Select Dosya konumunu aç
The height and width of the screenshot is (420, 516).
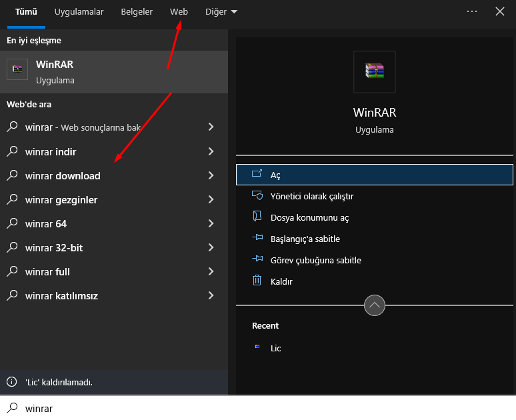pyautogui.click(x=375, y=217)
